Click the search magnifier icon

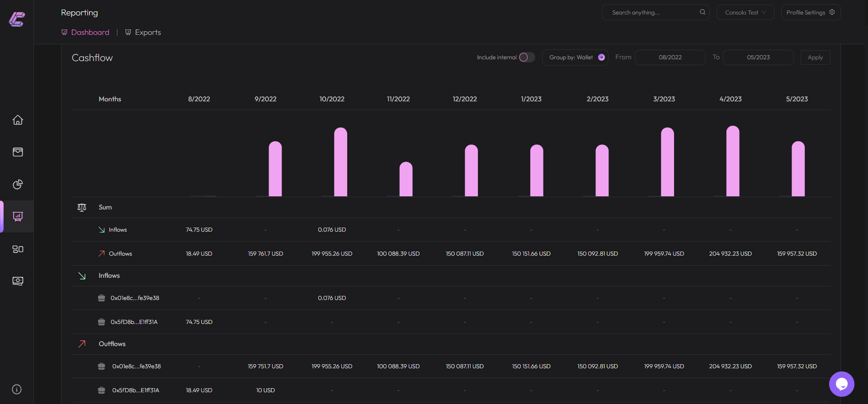[703, 12]
